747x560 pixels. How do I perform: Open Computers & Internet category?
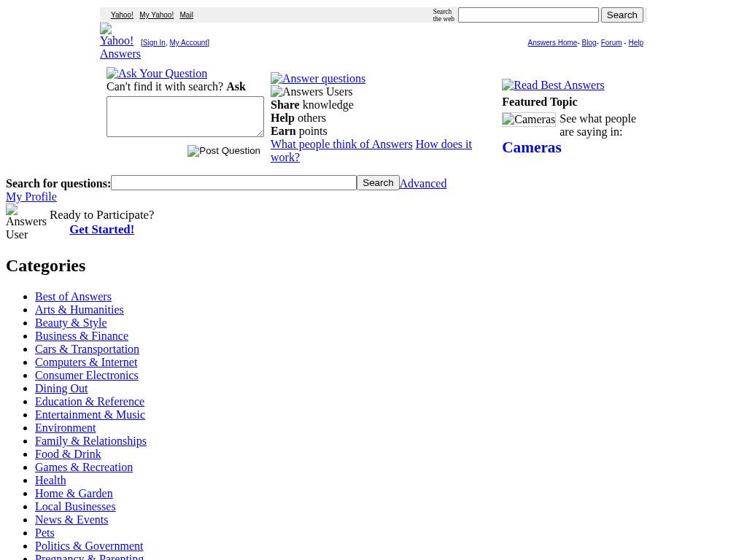point(86,362)
